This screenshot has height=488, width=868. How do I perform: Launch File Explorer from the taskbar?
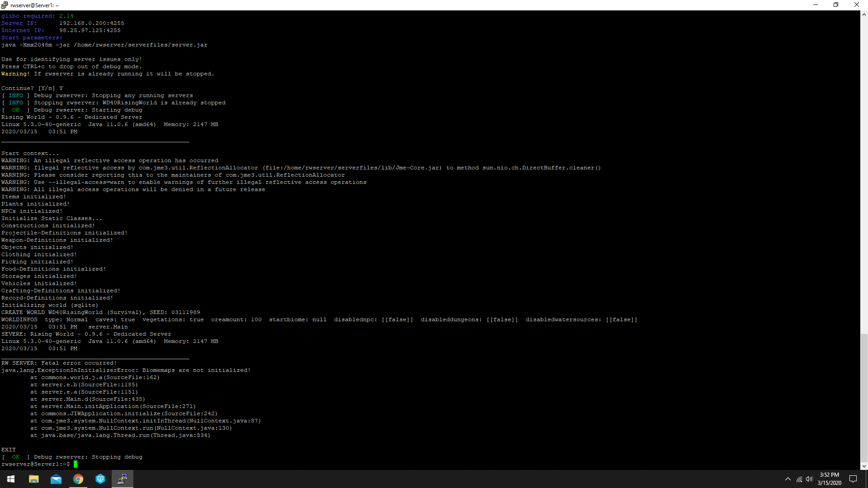pyautogui.click(x=34, y=479)
